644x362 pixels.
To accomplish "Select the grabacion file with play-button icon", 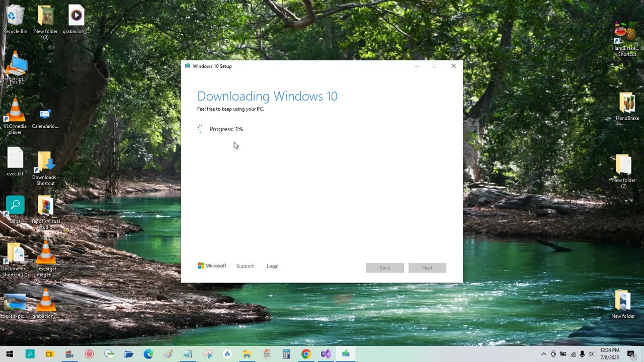I will 76,20.
